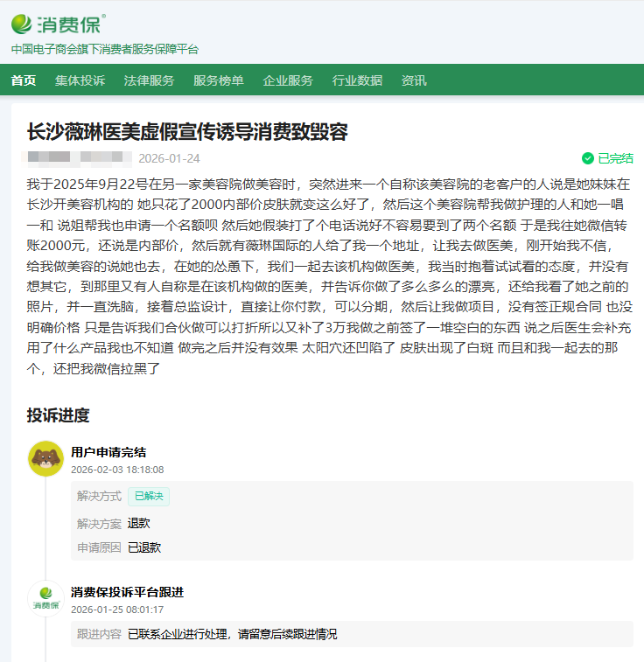The image size is (644, 662).
Task: Click the 已完结 status label
Action: click(x=615, y=158)
